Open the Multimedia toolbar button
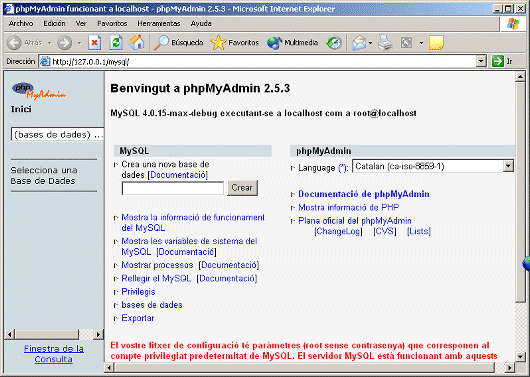530x377 pixels. point(292,43)
